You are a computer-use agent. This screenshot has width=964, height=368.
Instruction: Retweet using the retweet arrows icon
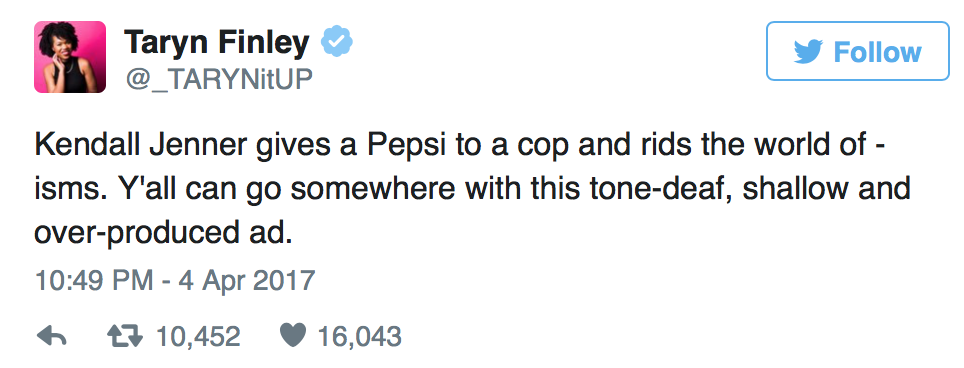tap(125, 336)
